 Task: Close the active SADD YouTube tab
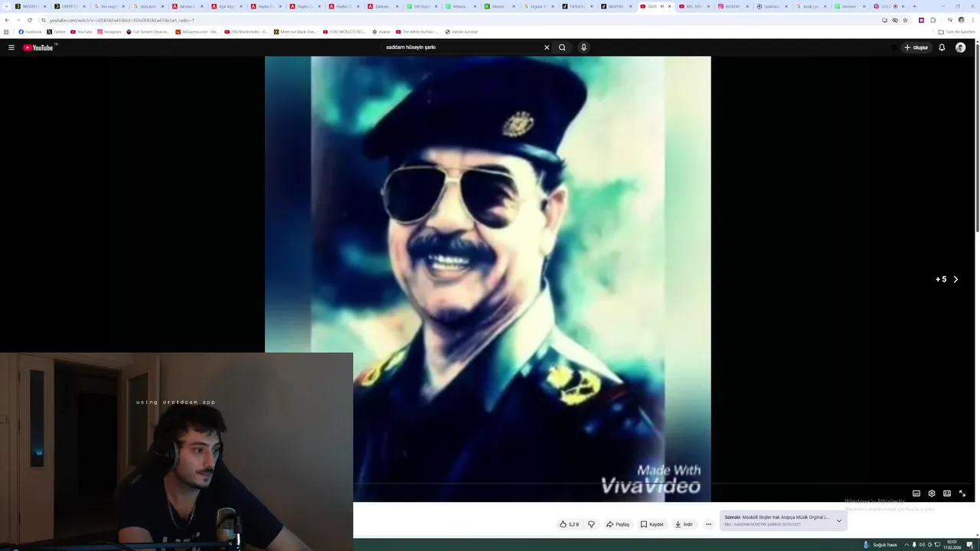(670, 6)
